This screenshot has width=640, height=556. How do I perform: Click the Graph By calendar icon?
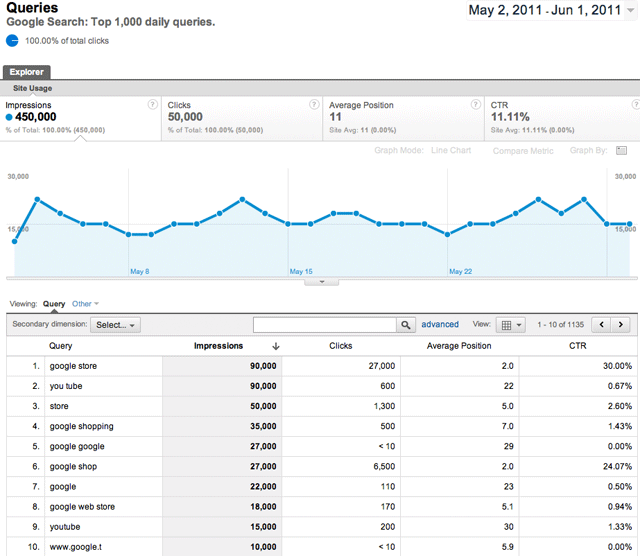pos(621,151)
